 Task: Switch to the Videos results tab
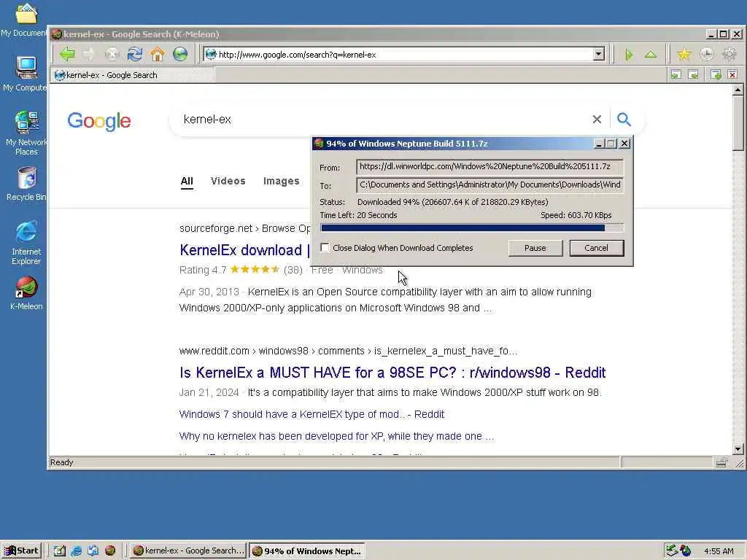[228, 181]
